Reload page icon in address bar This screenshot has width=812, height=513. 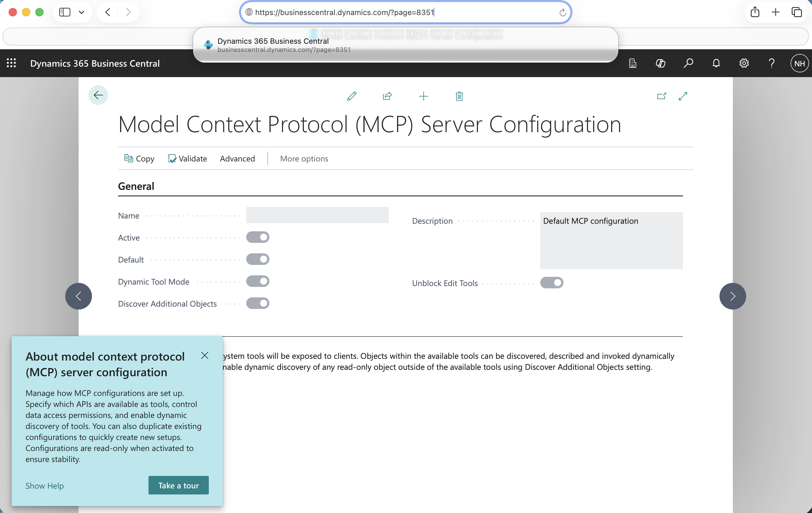[x=563, y=13]
